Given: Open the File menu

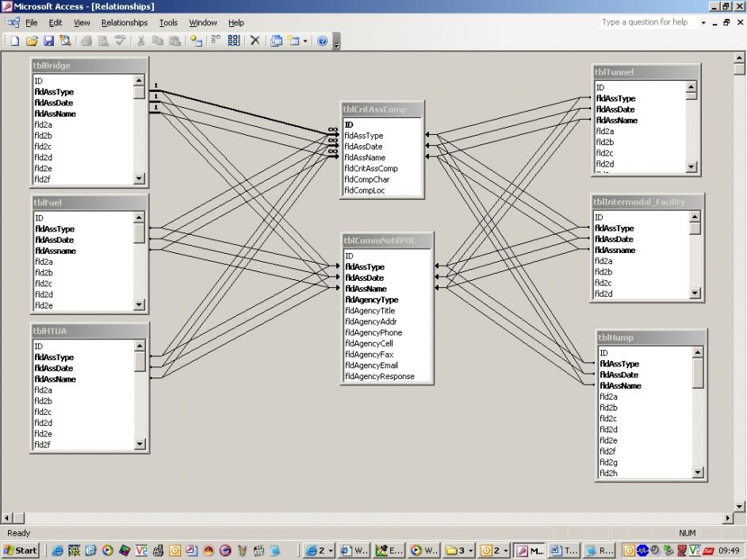Looking at the screenshot, I should 32,22.
